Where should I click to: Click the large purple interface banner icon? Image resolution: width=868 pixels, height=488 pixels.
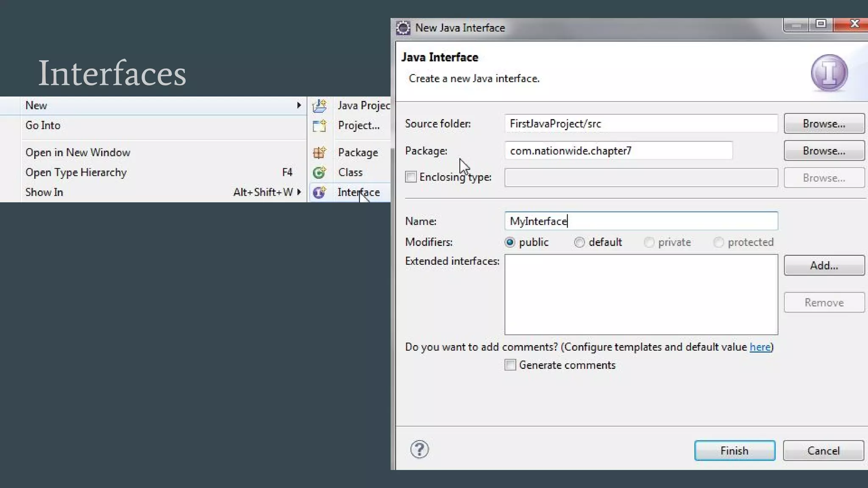coord(829,73)
